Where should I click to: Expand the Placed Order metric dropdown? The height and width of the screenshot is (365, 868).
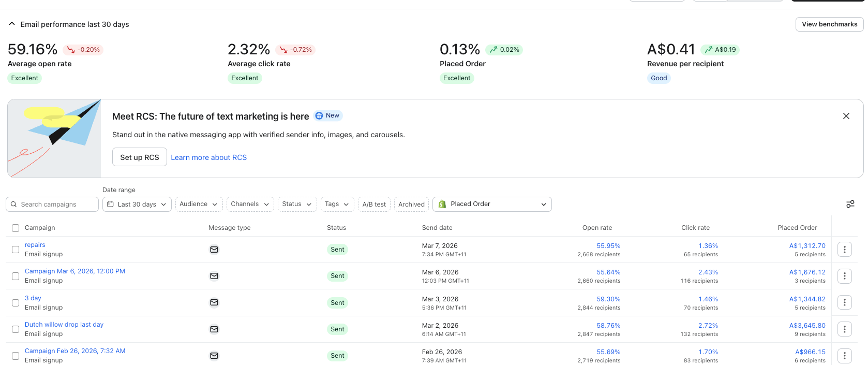pyautogui.click(x=492, y=204)
